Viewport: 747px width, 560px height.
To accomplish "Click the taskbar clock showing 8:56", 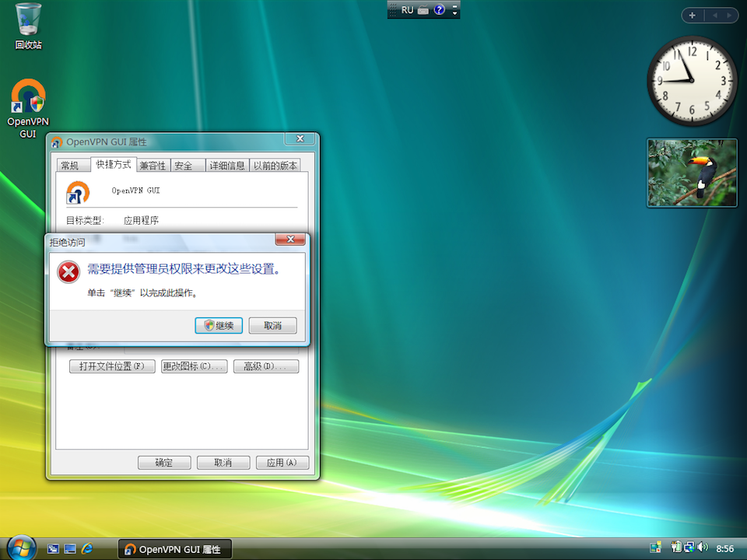I will pos(724,548).
